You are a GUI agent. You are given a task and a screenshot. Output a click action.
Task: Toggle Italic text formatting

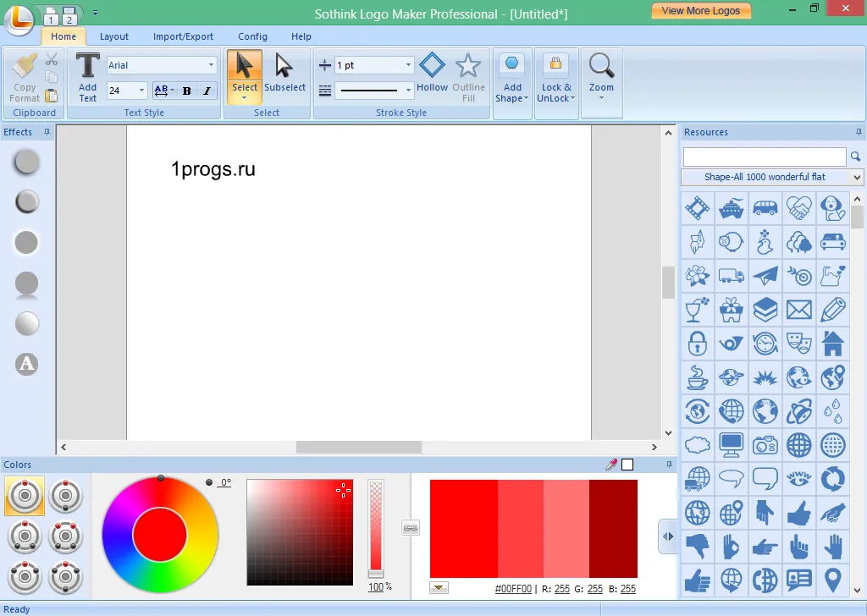coord(207,91)
